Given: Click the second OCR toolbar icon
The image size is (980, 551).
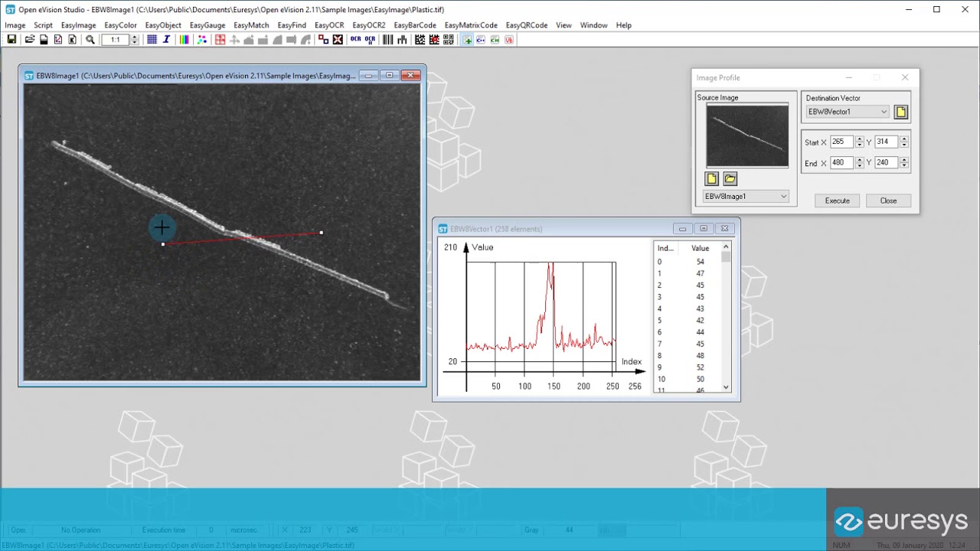Looking at the screenshot, I should coord(371,39).
